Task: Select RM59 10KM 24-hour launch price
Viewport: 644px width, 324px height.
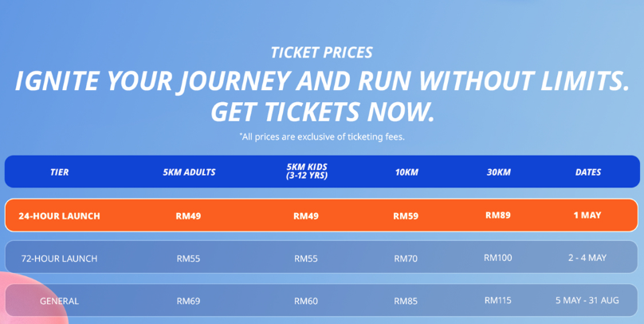Action: (x=406, y=215)
